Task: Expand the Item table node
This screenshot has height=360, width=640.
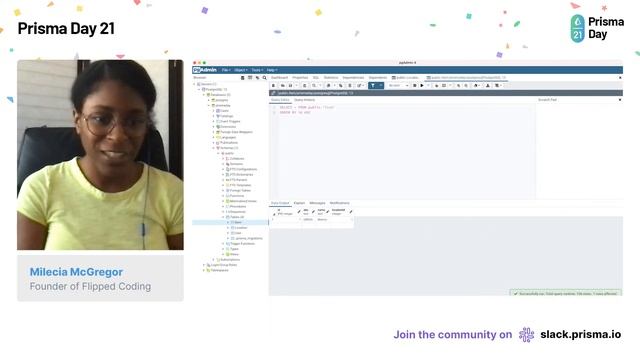Action: pos(228,222)
